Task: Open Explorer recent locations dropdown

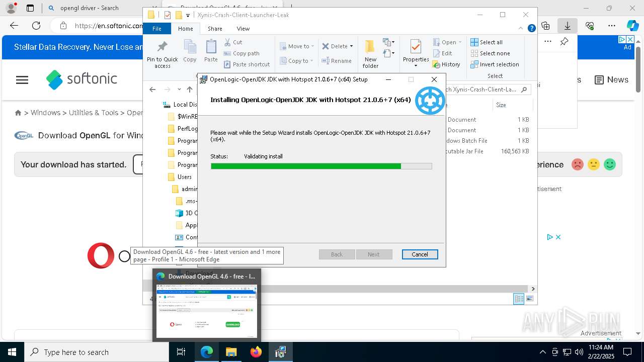Action: coord(179,89)
